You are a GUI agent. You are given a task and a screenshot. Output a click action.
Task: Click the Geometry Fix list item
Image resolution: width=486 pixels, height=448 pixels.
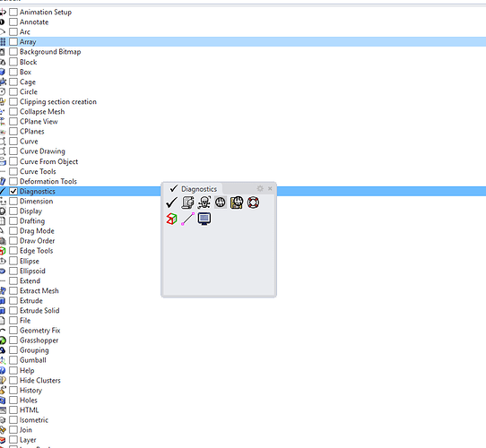(40, 331)
